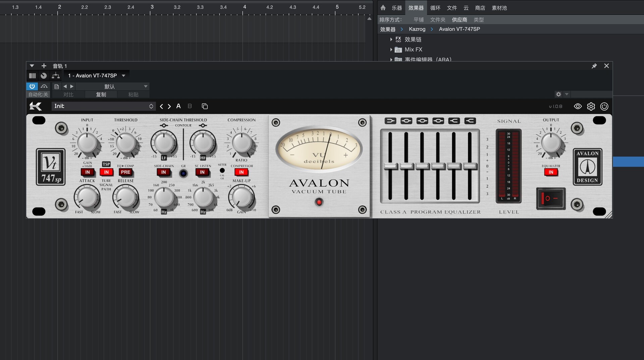Select state B
Image resolution: width=644 pixels, height=360 pixels.
point(190,106)
